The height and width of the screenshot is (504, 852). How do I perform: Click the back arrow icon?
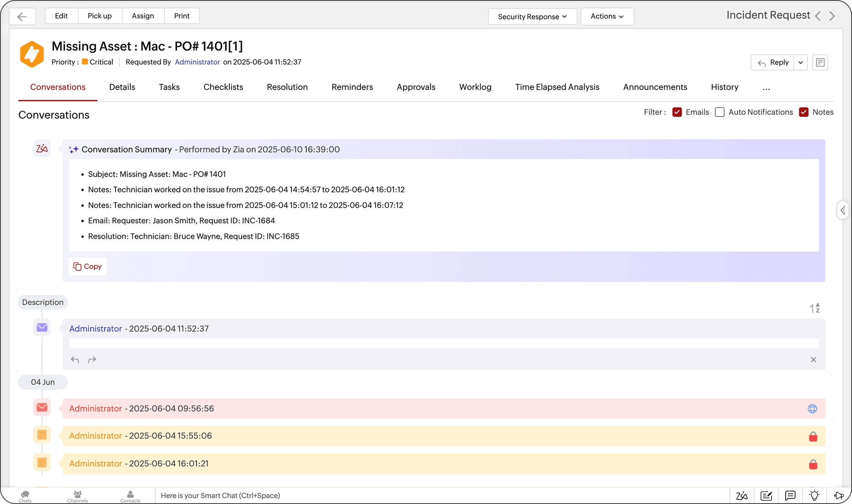tap(22, 16)
